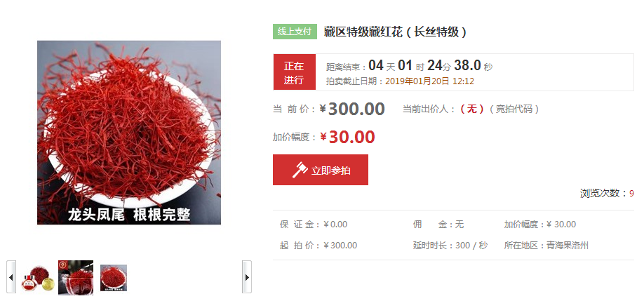Open the main saffron product image

129,132
